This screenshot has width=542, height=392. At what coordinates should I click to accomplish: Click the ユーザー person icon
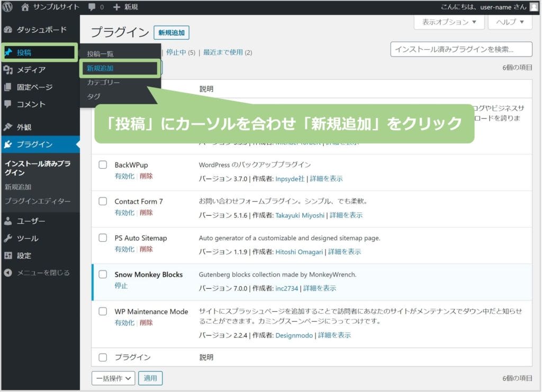8,221
